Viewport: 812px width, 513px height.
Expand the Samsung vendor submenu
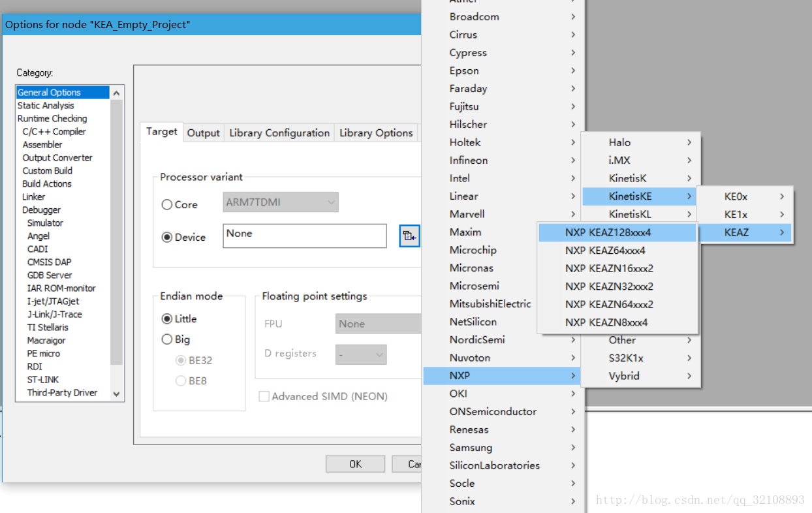(x=503, y=448)
